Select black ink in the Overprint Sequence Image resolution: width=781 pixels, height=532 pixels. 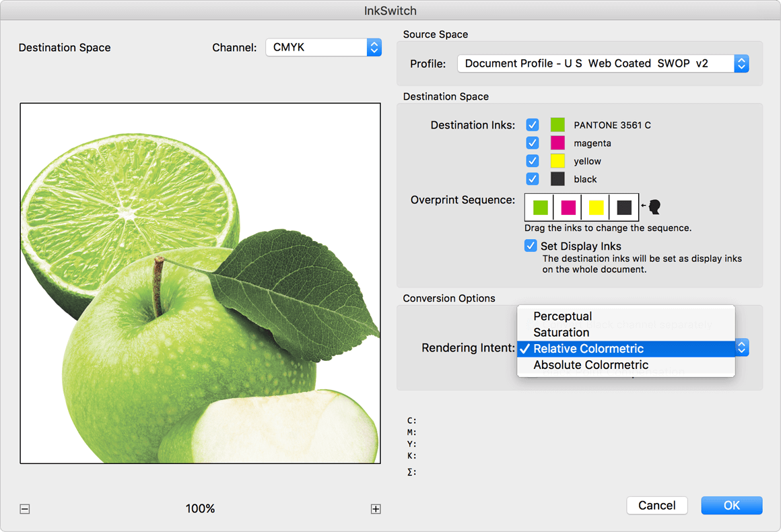pyautogui.click(x=624, y=207)
